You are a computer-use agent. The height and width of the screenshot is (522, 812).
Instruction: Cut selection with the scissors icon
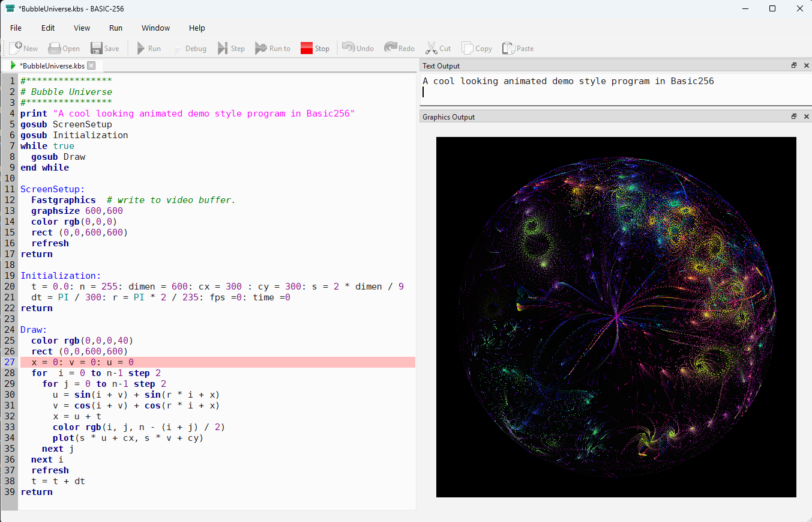(438, 48)
